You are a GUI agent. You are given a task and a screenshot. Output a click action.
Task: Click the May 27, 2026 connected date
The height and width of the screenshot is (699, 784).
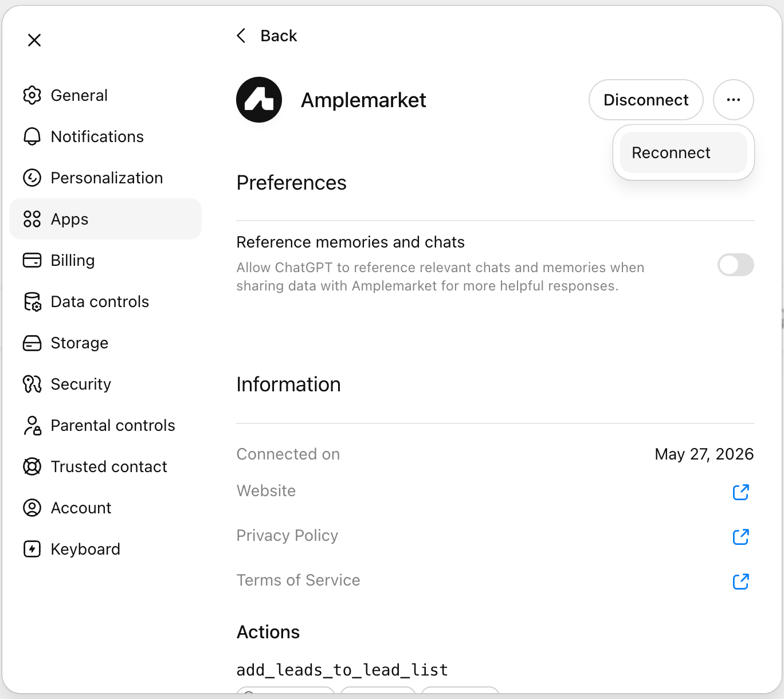pyautogui.click(x=704, y=454)
